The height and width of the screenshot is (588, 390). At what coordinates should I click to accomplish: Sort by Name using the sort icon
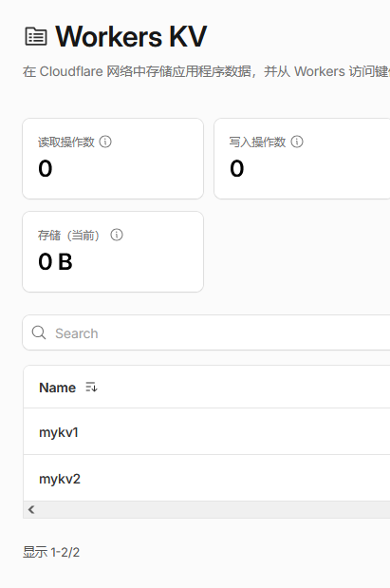91,387
